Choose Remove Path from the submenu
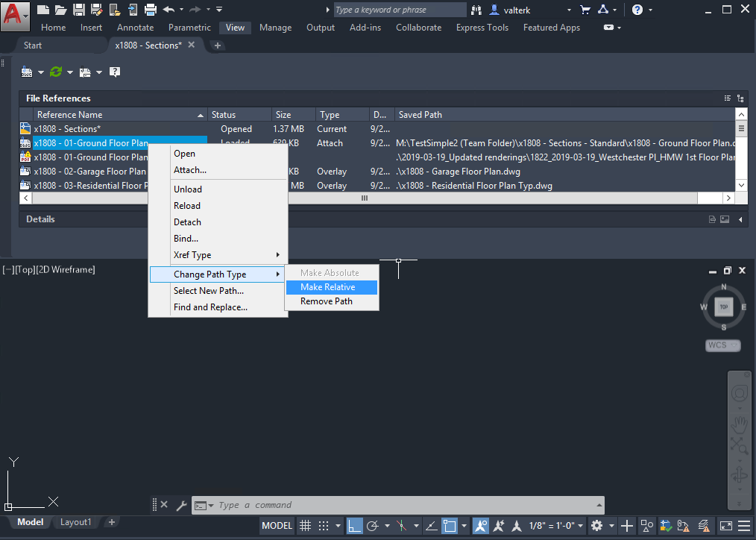The width and height of the screenshot is (756, 540). (332, 301)
